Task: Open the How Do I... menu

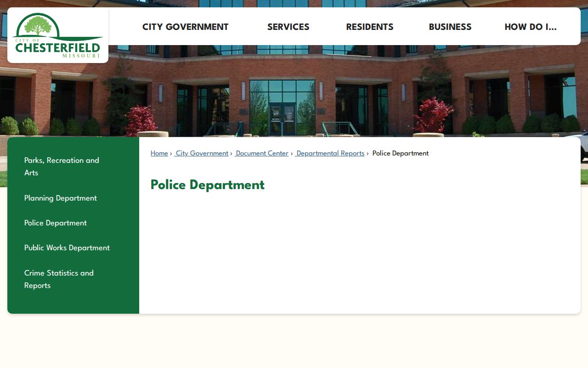Action: pyautogui.click(x=531, y=27)
